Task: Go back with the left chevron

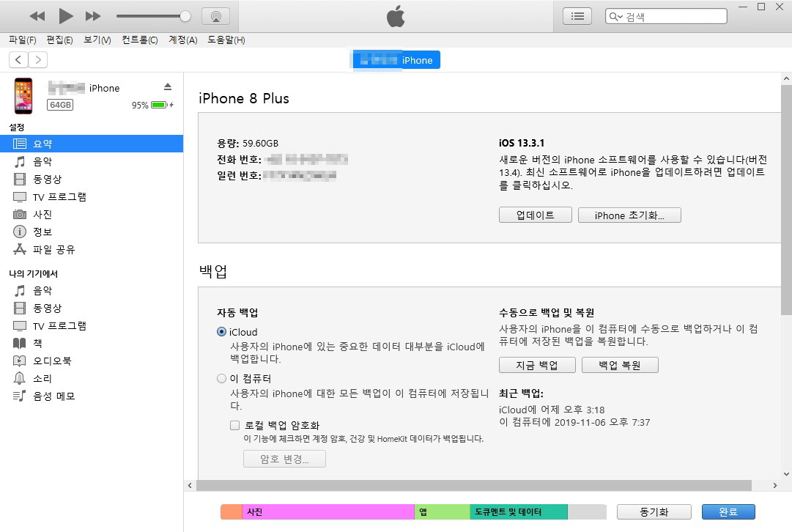Action: coord(19,59)
